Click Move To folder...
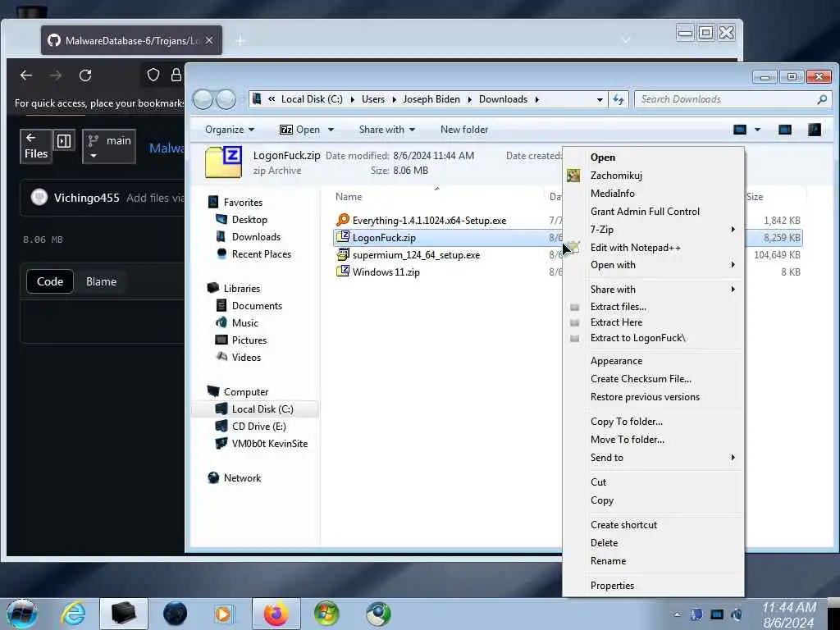Image resolution: width=840 pixels, height=630 pixels. pyautogui.click(x=628, y=440)
